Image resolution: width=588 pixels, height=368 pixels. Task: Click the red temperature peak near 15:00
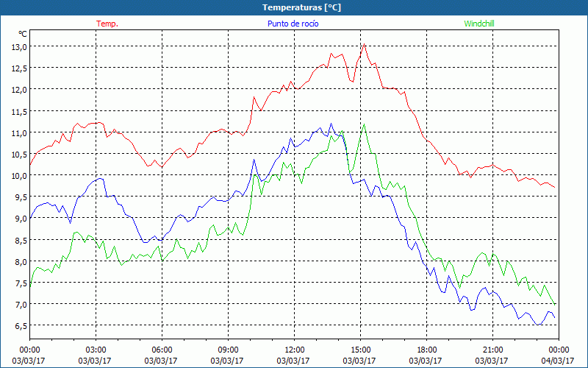(364, 44)
